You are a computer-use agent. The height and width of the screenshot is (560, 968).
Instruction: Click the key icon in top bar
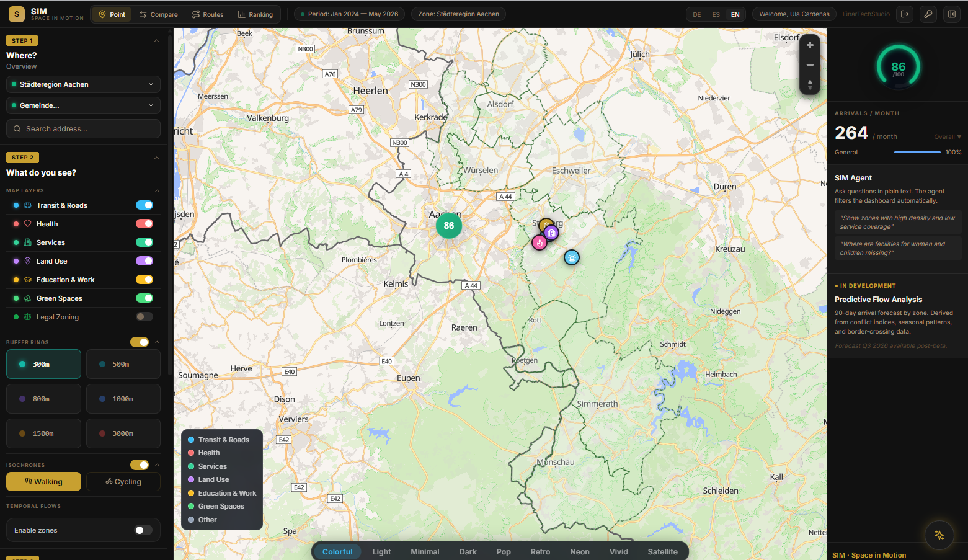point(928,14)
